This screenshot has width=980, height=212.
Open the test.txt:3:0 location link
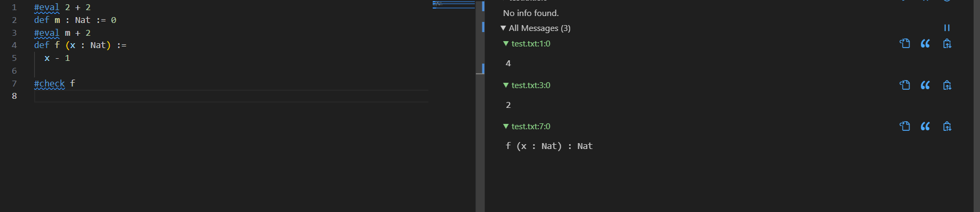click(x=531, y=85)
